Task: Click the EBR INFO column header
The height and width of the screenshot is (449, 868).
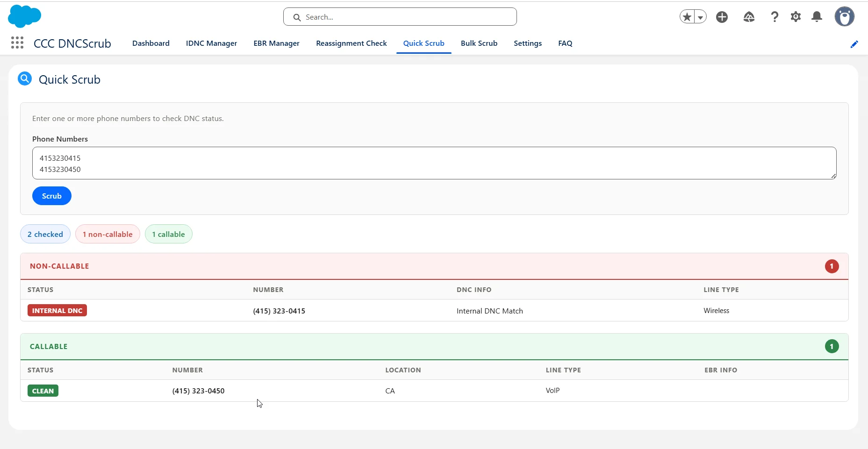Action: tap(721, 370)
